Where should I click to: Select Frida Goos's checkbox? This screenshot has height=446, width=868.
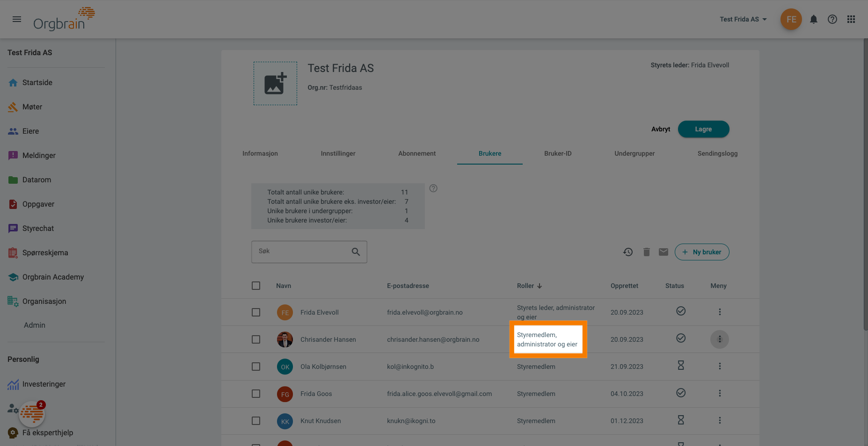pos(256,394)
